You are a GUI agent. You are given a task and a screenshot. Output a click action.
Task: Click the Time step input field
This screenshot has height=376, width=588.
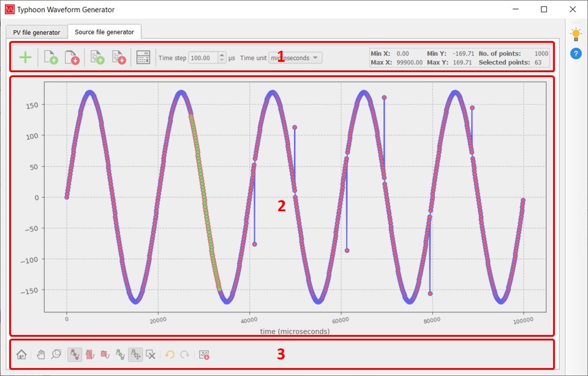202,58
